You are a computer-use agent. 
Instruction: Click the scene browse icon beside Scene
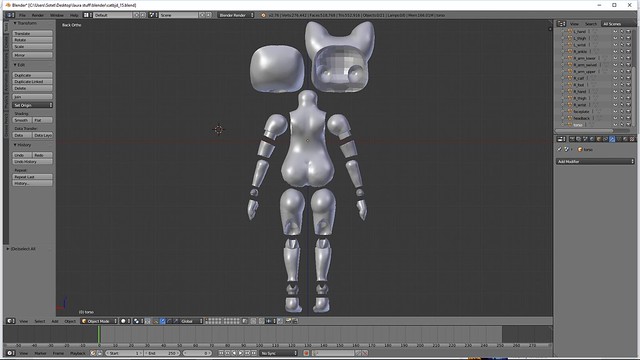pyautogui.click(x=153, y=15)
